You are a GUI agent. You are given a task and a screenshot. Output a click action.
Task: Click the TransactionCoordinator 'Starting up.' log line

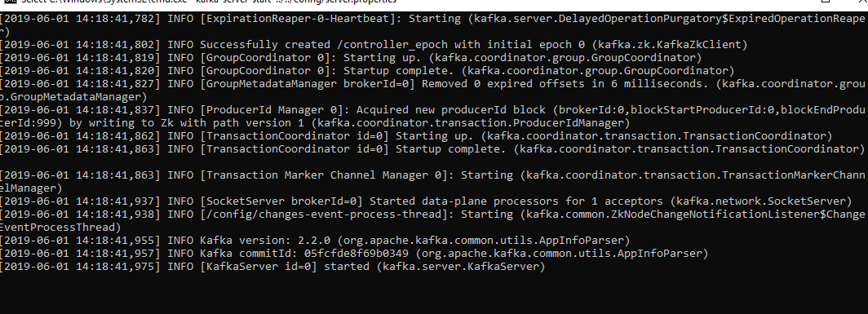416,135
